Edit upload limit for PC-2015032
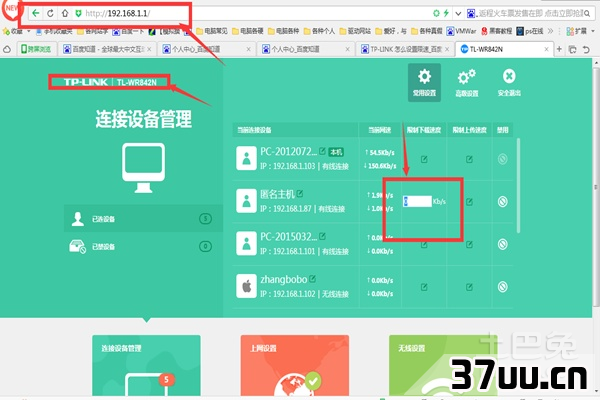 click(469, 245)
